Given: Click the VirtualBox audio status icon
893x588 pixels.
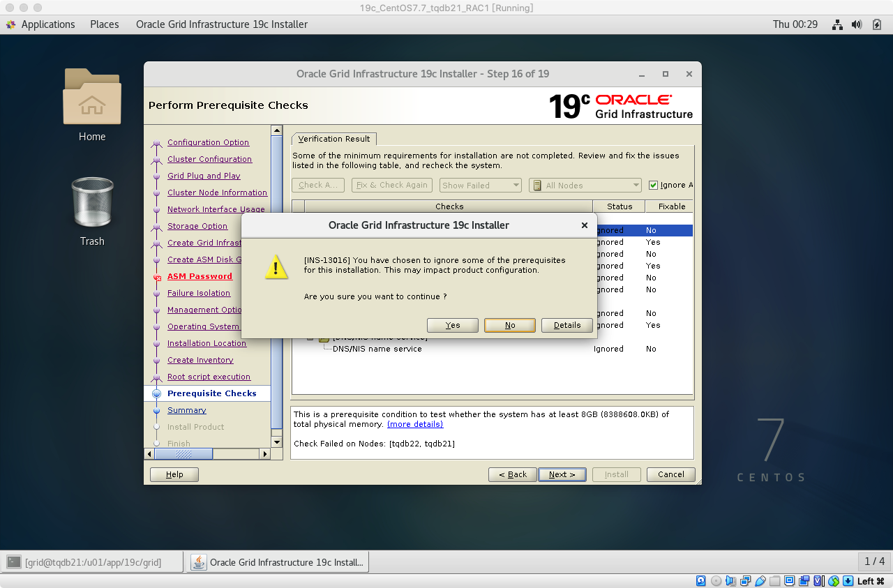Looking at the screenshot, I should (x=730, y=581).
